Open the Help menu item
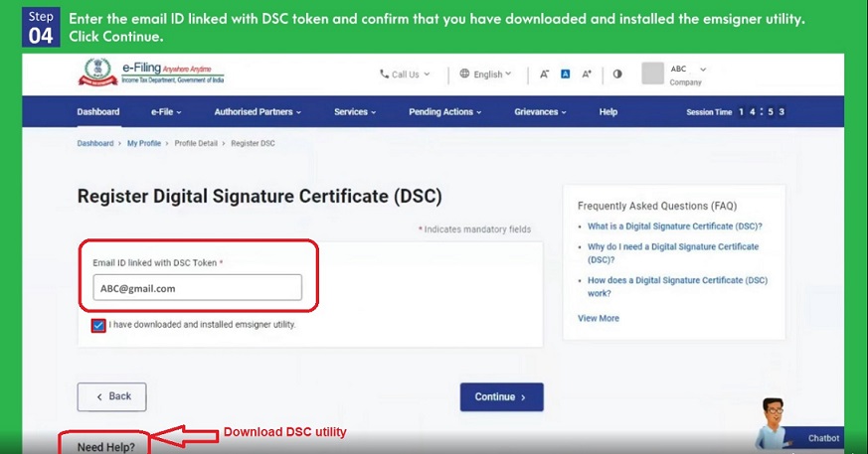This screenshot has width=868, height=454. click(608, 112)
